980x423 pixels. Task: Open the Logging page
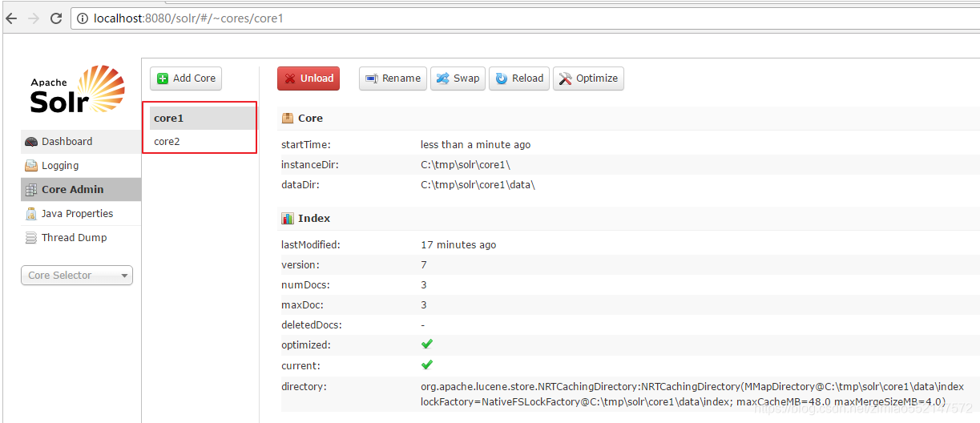pos(80,165)
